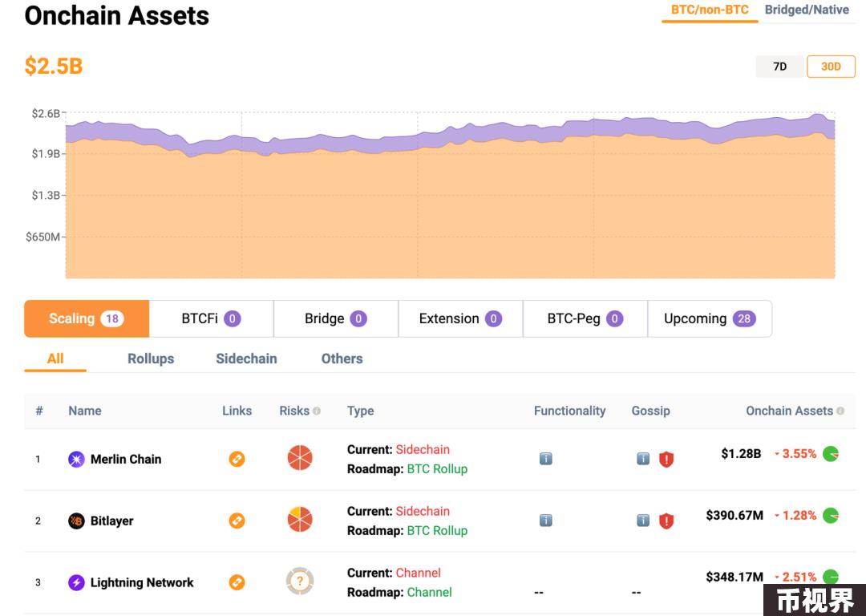This screenshot has height=616, width=866.
Task: Click the Functionality column header
Action: 570,411
